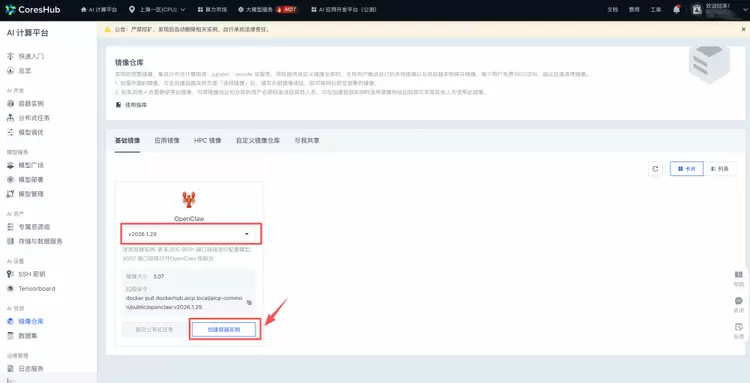Click the OpenClaw lobster logo

pos(189,199)
